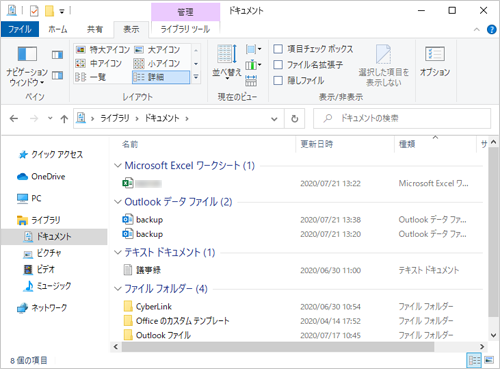Select ビデオ library in sidebar

pos(39,269)
